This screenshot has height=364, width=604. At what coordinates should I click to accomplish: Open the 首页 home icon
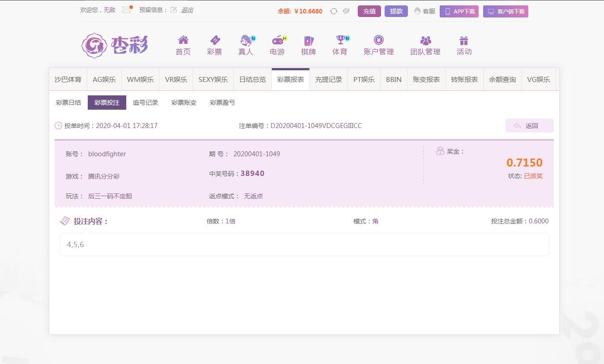pyautogui.click(x=183, y=40)
